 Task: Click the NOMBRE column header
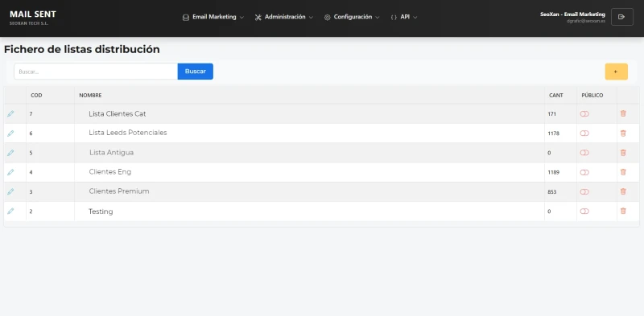pyautogui.click(x=90, y=95)
